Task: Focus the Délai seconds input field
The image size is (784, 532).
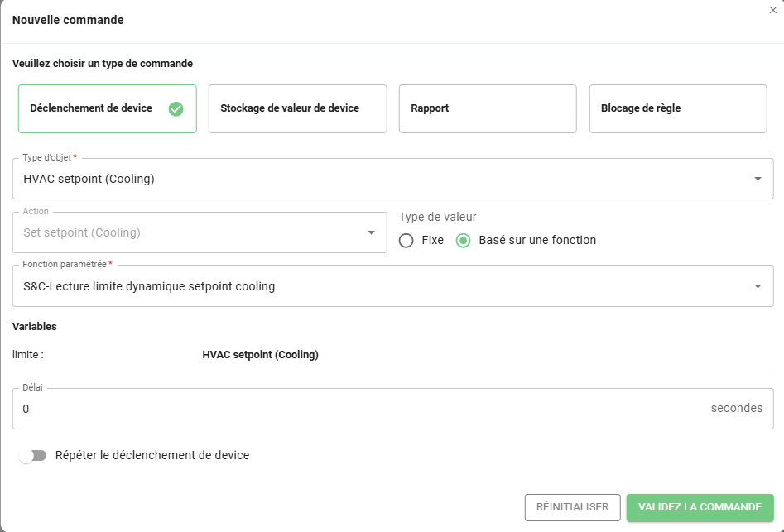Action: [x=356, y=409]
